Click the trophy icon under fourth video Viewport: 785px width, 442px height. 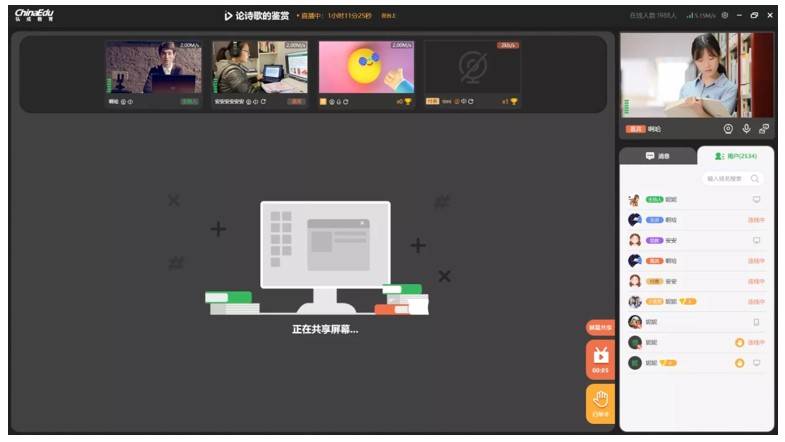514,101
